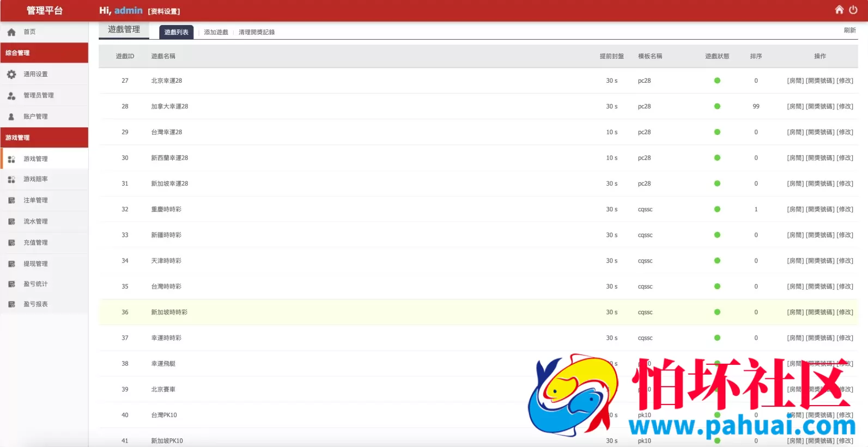Click the 游戏管理 sidebar icon
The image size is (868, 447).
11,159
